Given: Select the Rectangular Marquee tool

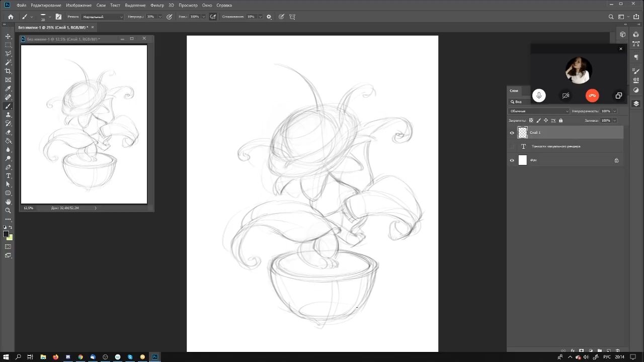Looking at the screenshot, I should (x=8, y=45).
